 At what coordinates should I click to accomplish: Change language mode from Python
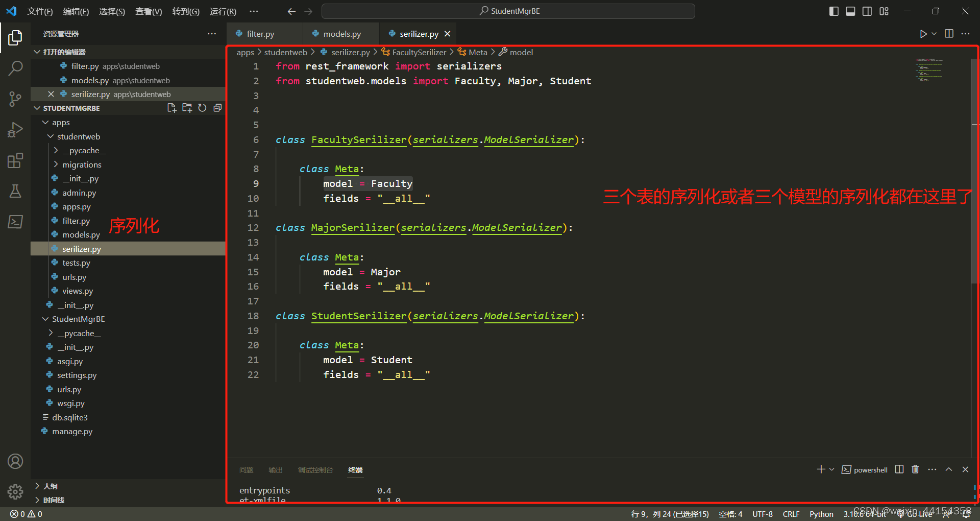821,514
